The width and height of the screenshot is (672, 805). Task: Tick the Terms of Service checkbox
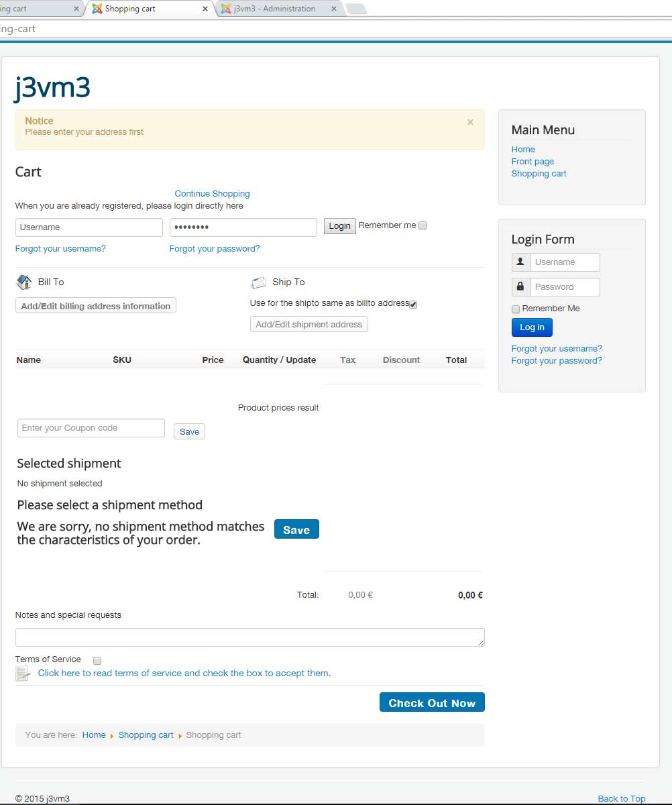click(97, 661)
